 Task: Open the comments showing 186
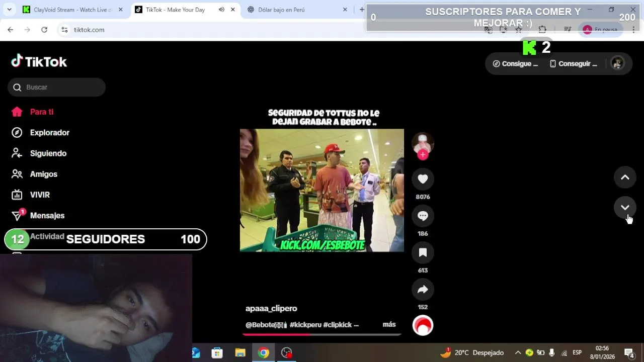coord(423,216)
